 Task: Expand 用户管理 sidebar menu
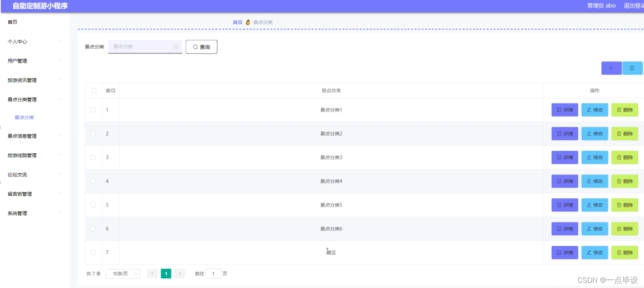(35, 61)
